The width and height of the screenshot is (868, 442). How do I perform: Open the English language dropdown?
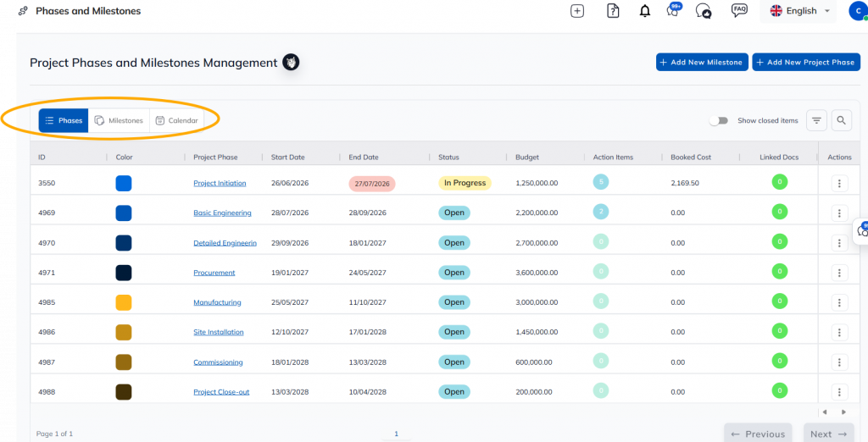point(798,11)
